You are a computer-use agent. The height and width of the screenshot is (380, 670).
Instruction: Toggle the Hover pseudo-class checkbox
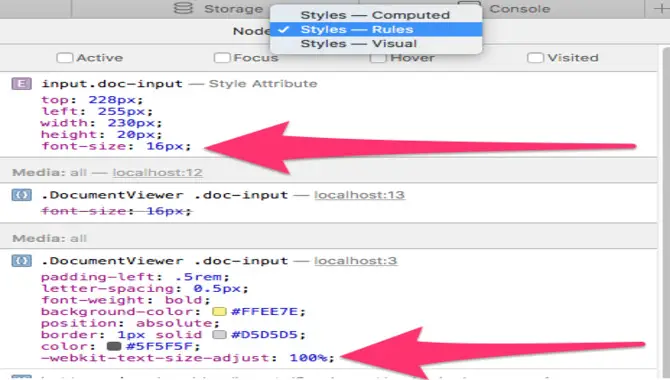pyautogui.click(x=378, y=58)
